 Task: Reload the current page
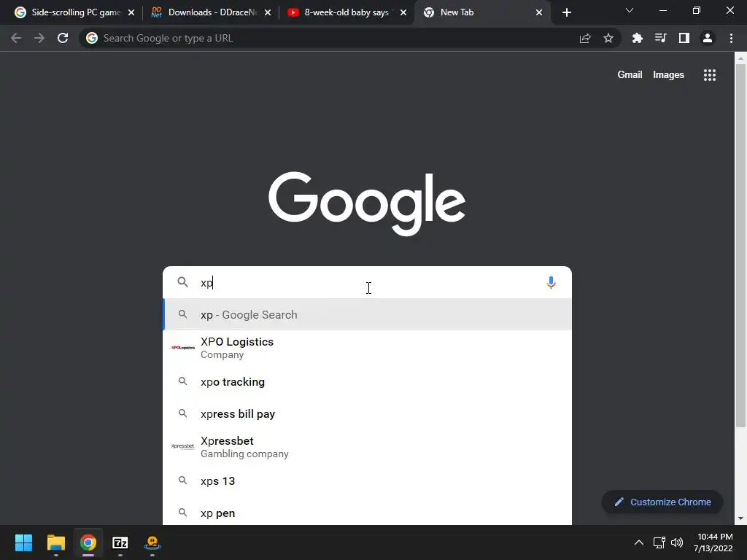(x=63, y=38)
